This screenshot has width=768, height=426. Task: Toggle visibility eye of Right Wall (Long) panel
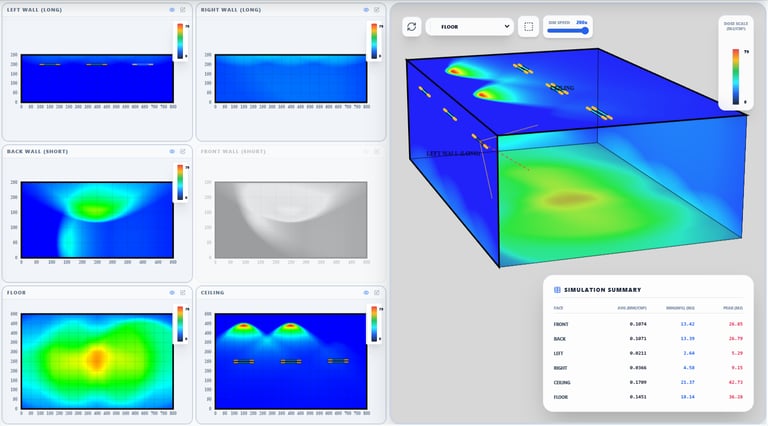click(x=366, y=10)
